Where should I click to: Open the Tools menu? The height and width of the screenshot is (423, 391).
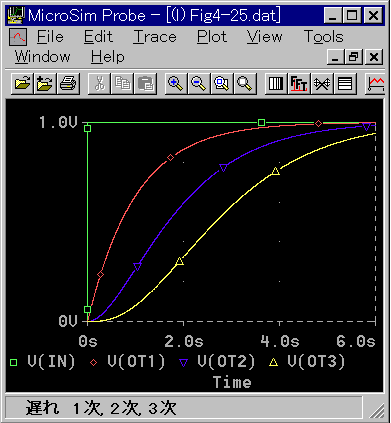tap(324, 37)
